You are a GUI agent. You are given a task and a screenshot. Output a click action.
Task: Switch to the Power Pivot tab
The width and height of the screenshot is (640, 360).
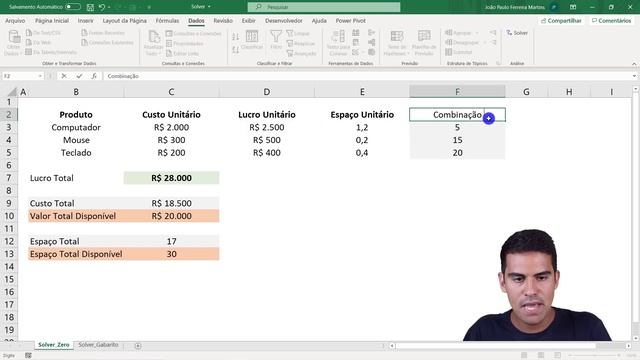click(x=351, y=20)
